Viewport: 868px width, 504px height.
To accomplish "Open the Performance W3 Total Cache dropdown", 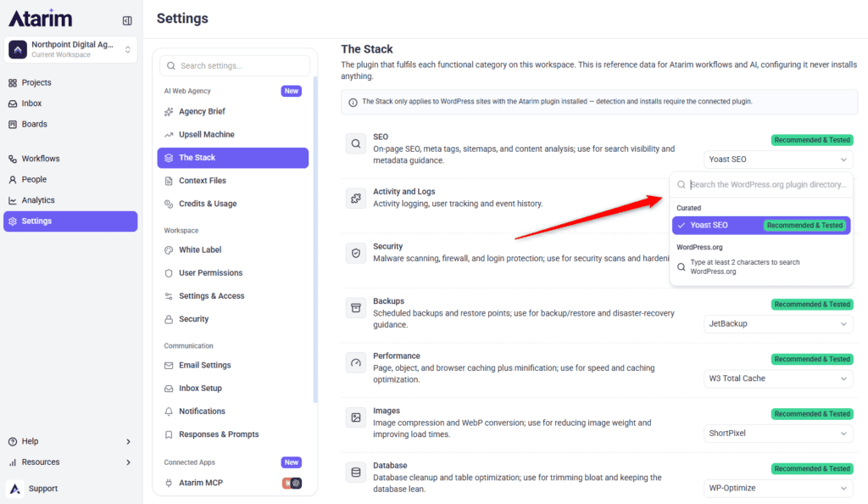I will (778, 378).
